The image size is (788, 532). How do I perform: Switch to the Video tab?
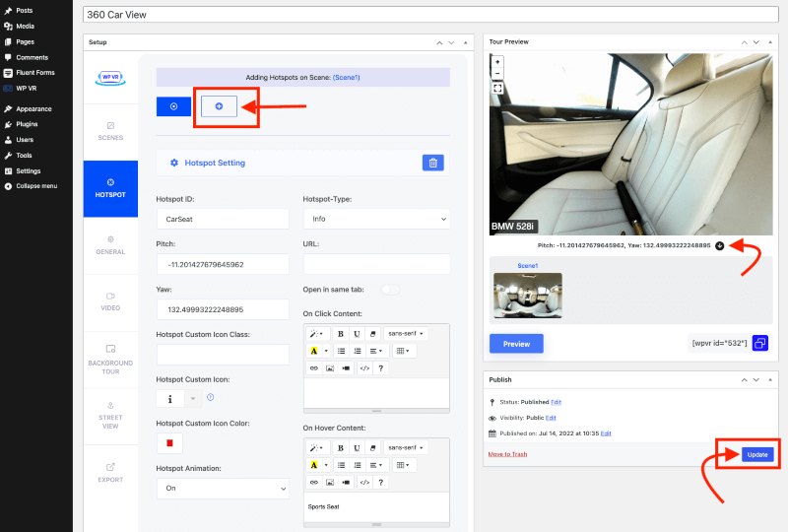click(110, 301)
